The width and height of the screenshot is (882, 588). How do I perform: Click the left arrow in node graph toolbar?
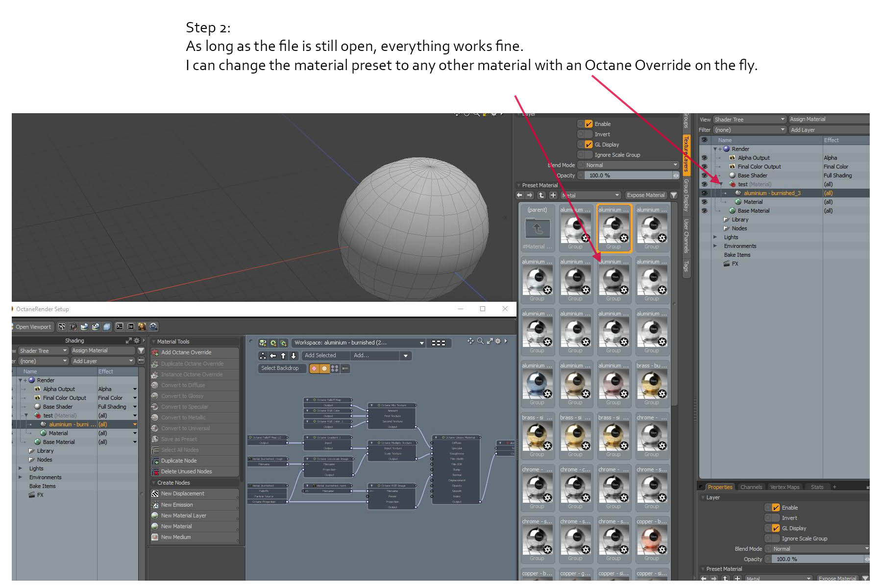[x=273, y=356]
